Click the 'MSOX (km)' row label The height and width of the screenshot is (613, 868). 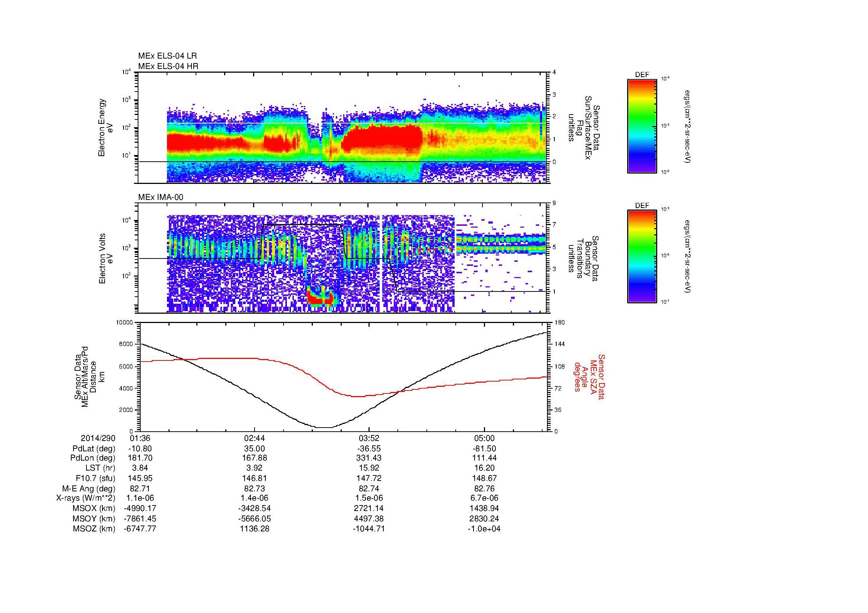click(94, 508)
